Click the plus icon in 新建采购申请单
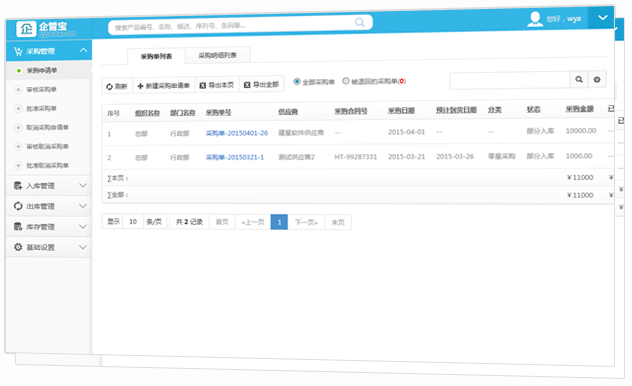632x386 pixels. click(140, 86)
